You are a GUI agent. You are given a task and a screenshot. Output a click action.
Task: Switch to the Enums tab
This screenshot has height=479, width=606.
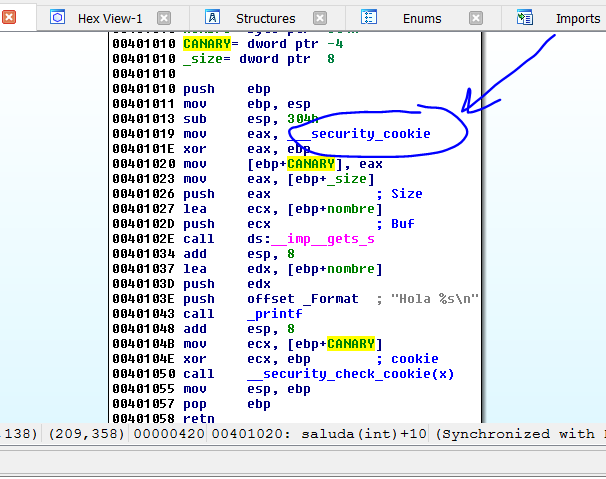422,18
